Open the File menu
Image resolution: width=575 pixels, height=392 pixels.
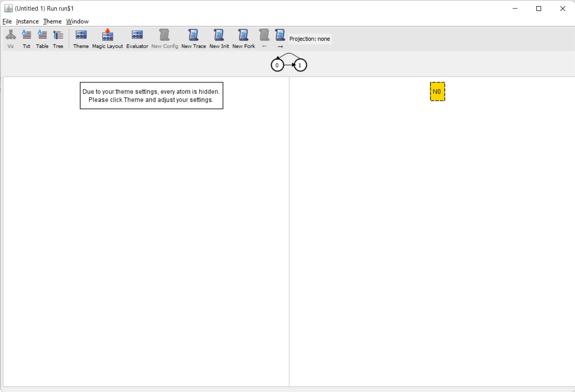point(7,22)
